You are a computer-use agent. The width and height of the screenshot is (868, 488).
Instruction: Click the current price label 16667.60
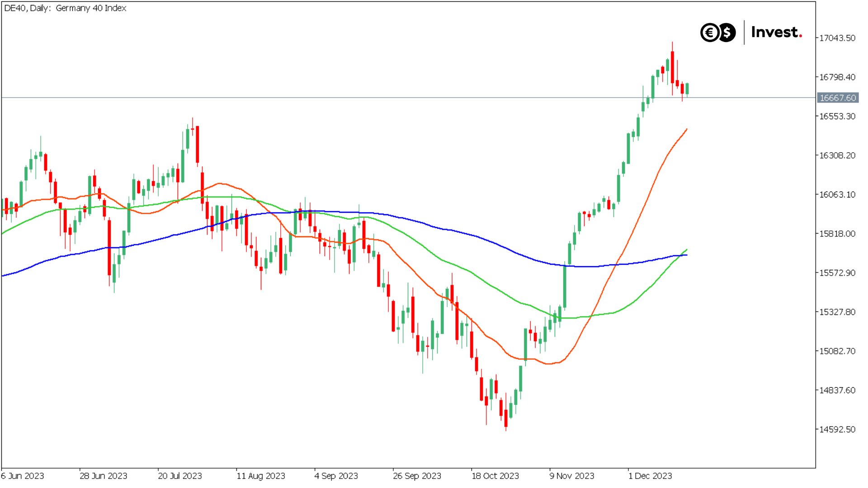click(x=838, y=98)
